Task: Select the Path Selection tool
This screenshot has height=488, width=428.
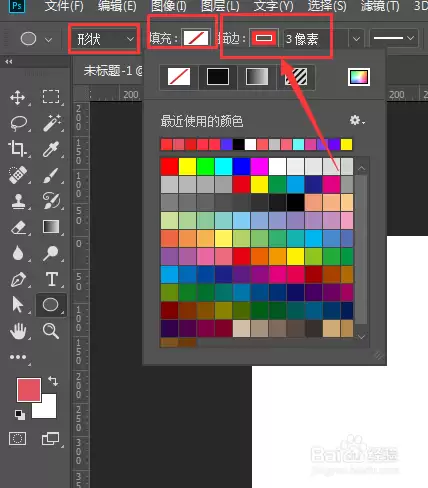Action: pos(17,305)
